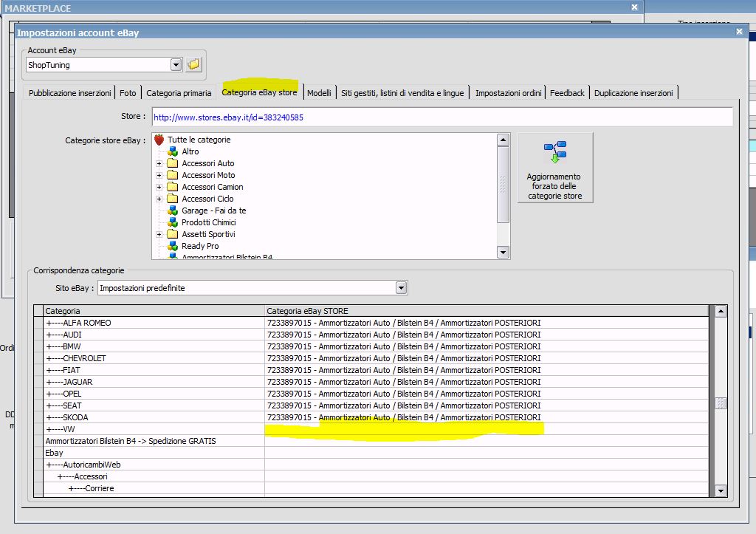Click the empty eBay STORE cell for VW
756x534 pixels.
(487, 429)
